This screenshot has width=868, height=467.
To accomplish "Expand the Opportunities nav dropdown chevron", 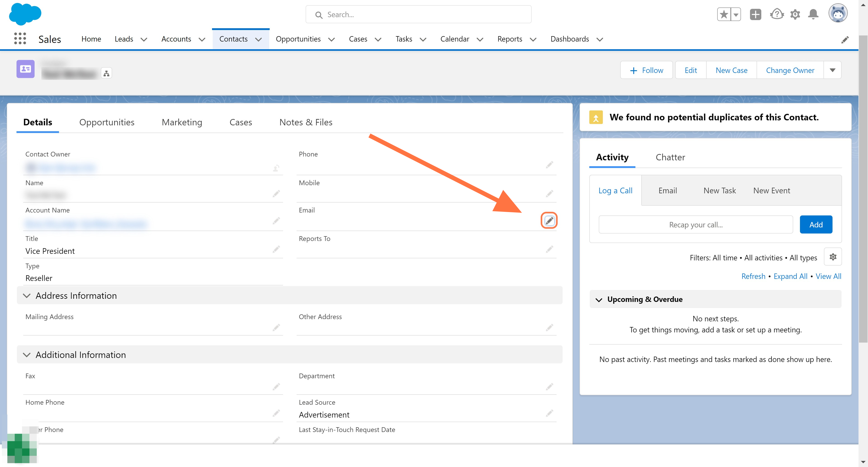I will point(331,39).
